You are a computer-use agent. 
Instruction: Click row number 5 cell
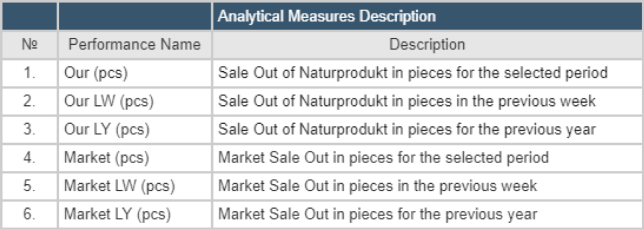[x=30, y=186]
